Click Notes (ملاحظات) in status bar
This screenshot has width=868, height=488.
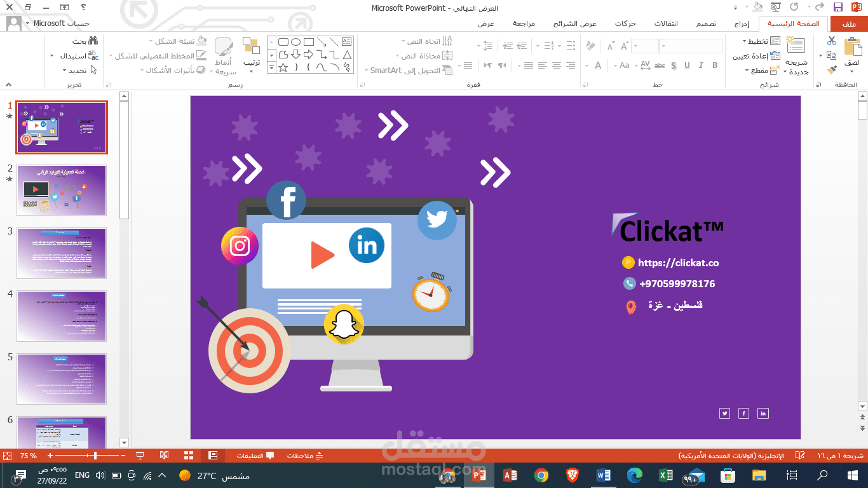[x=305, y=456]
